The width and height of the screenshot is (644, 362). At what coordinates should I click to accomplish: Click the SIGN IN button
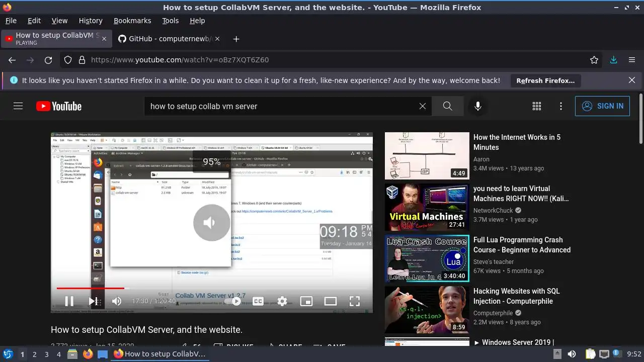pyautogui.click(x=602, y=106)
